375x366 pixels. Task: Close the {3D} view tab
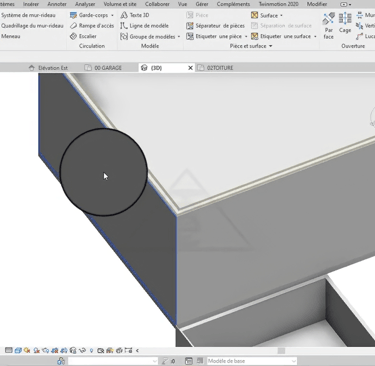point(190,68)
